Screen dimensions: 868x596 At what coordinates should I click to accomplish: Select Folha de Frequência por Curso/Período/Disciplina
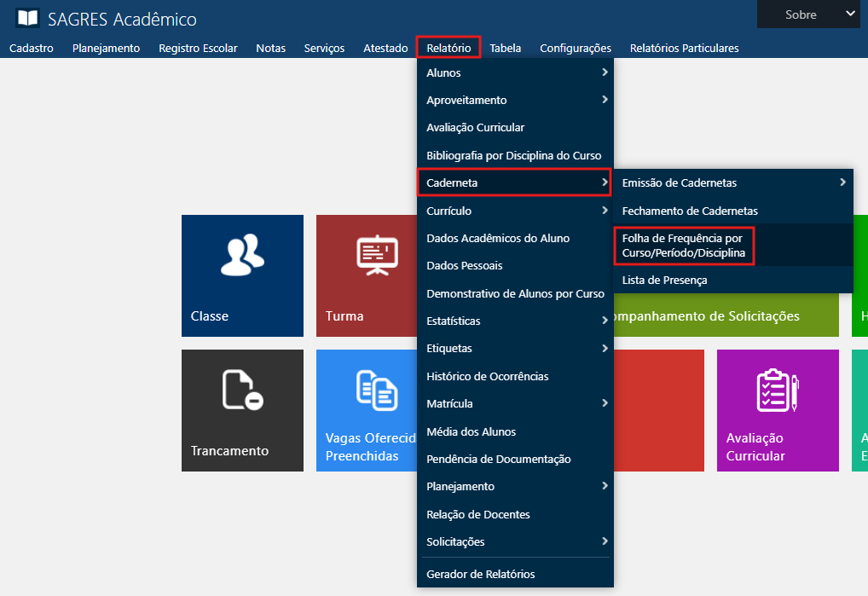point(684,246)
